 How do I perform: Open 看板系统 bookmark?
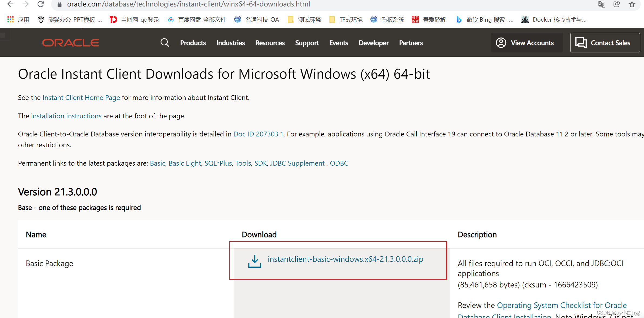pos(387,19)
